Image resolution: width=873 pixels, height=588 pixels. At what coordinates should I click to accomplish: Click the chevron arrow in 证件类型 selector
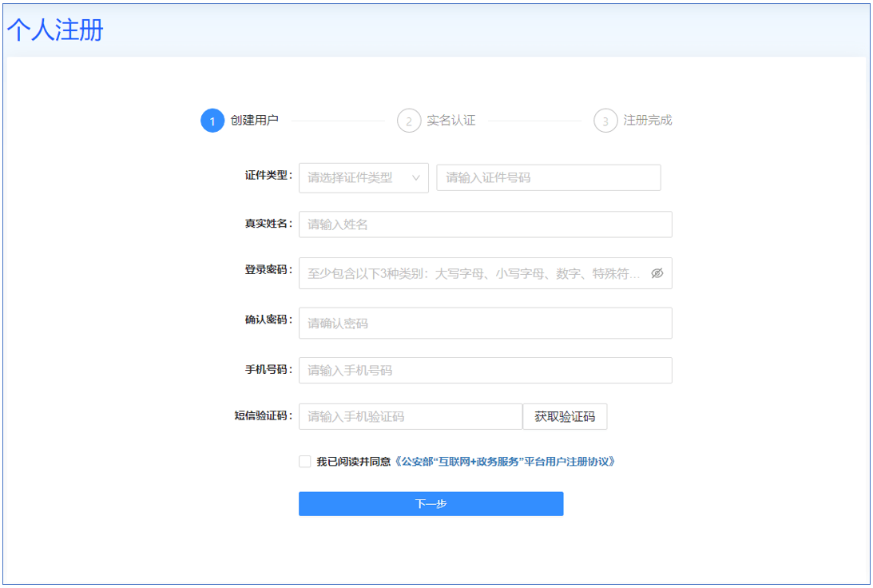[416, 177]
